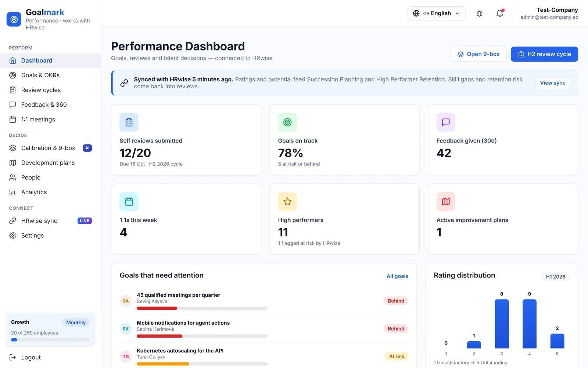The height and width of the screenshot is (368, 588).
Task: Click the Self reviews submitted clipboard icon
Action: pyautogui.click(x=129, y=122)
